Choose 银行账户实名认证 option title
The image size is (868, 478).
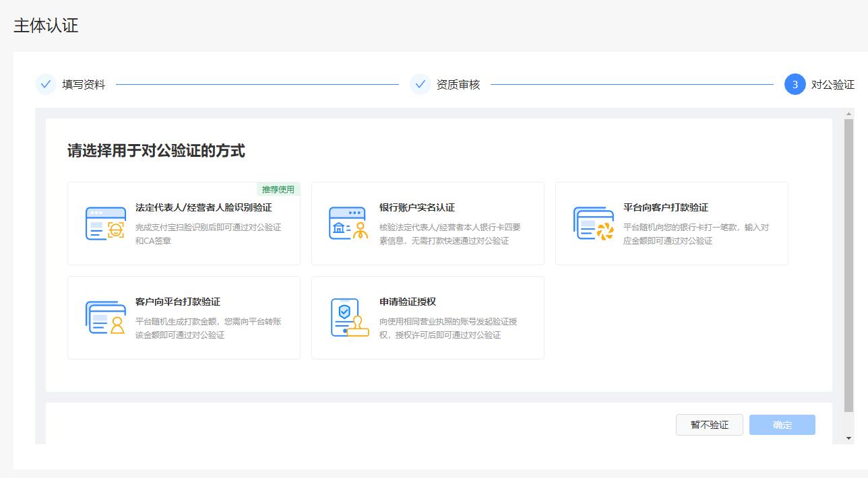pos(417,207)
